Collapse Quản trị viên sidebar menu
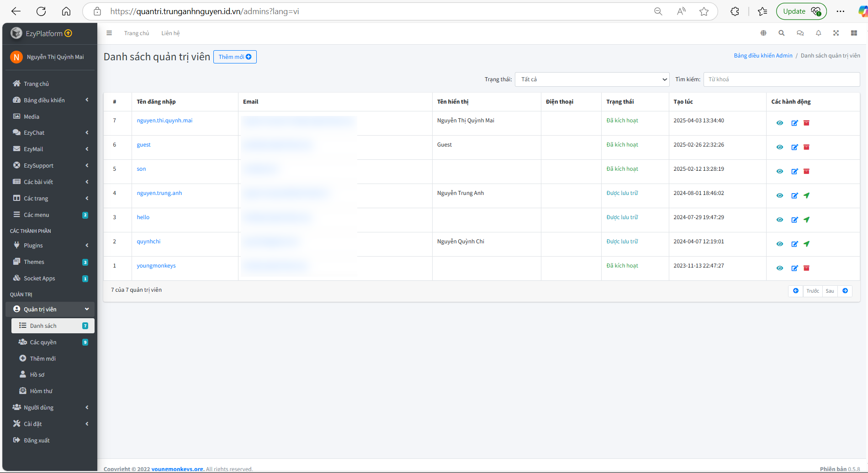 point(50,310)
